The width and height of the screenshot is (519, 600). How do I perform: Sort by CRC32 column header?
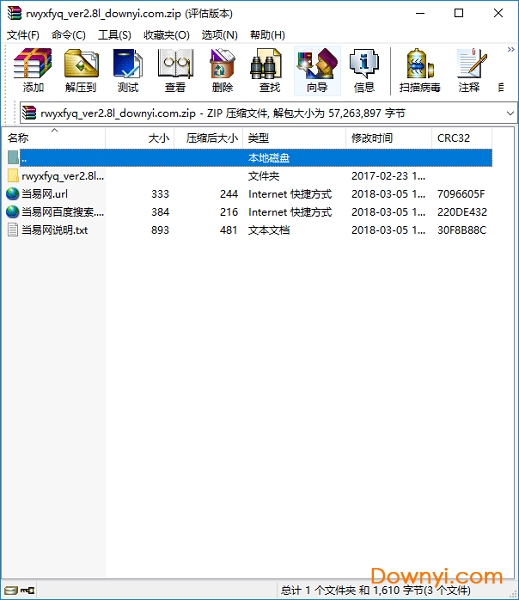tap(462, 138)
